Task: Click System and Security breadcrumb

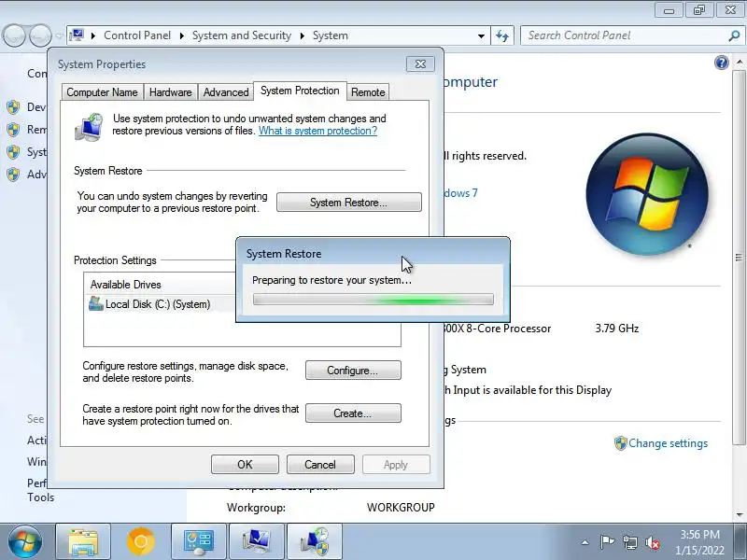Action: tap(242, 35)
